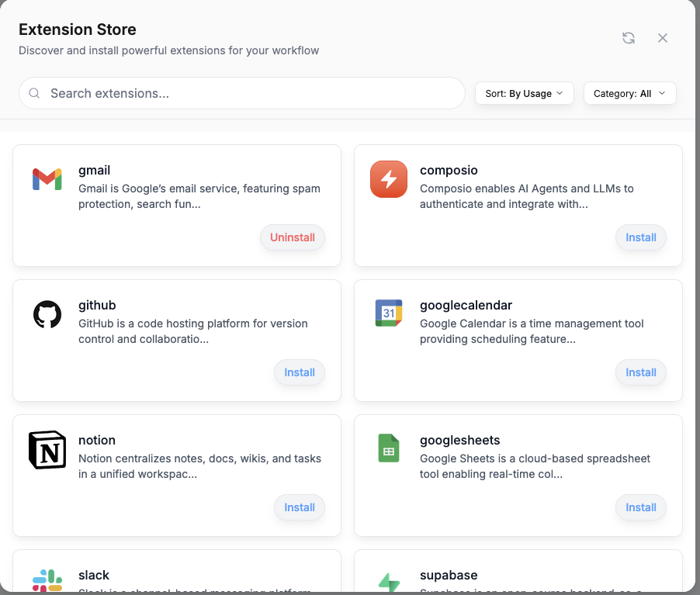Install the googlecalendar extension
Viewport: 700px width, 595px height.
point(640,372)
